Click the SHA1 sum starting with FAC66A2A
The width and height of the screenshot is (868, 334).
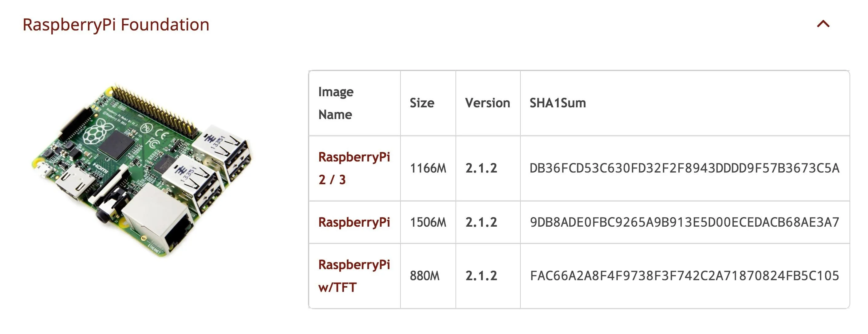tap(685, 276)
